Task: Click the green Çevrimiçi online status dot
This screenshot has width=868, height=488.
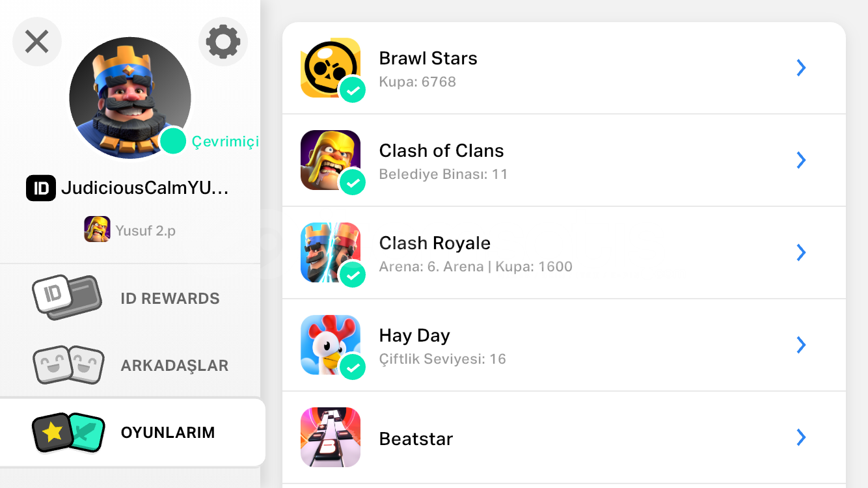Action: (173, 141)
